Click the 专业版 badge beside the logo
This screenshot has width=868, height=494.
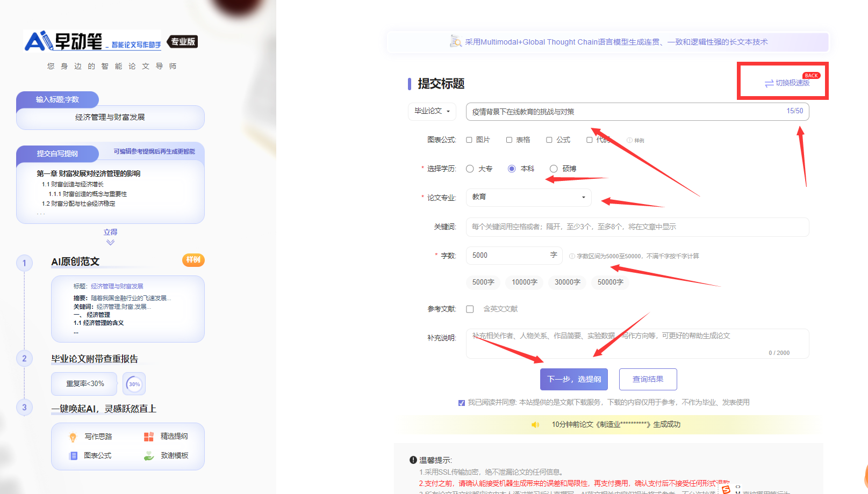[183, 41]
